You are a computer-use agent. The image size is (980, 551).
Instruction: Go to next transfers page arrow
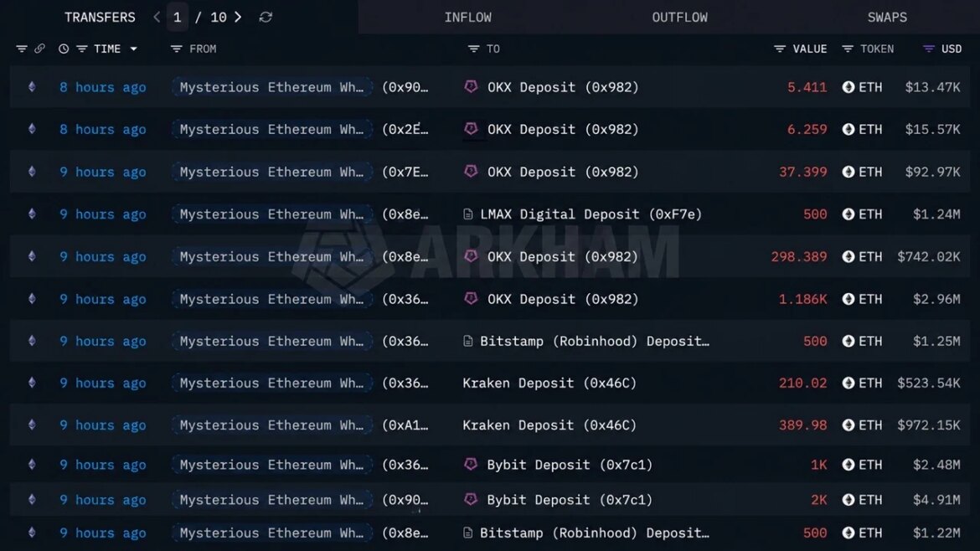point(238,18)
